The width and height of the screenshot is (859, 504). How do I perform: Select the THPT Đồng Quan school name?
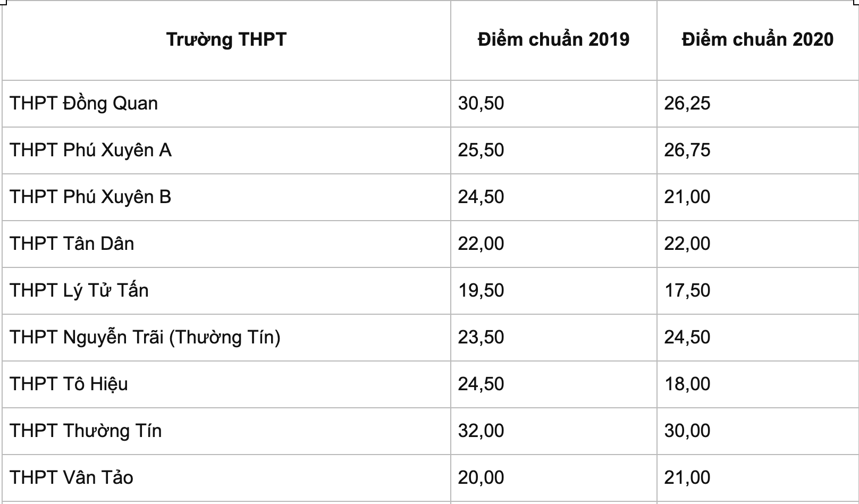(x=83, y=103)
